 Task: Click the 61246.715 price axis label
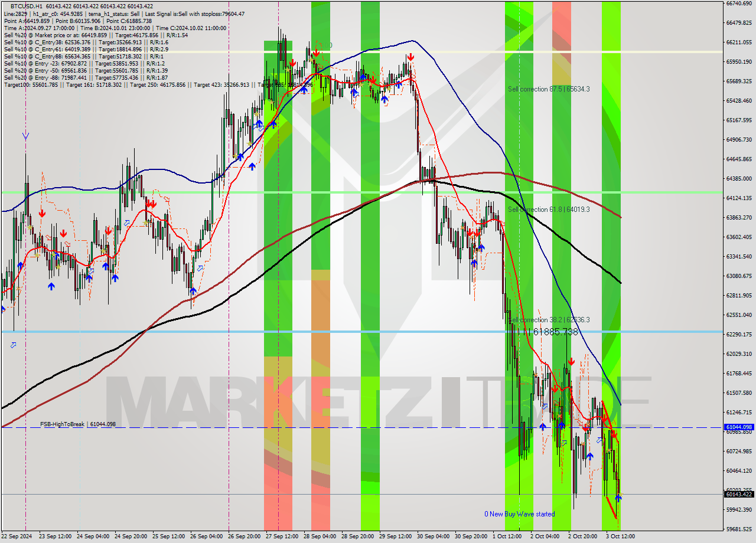[x=739, y=412]
